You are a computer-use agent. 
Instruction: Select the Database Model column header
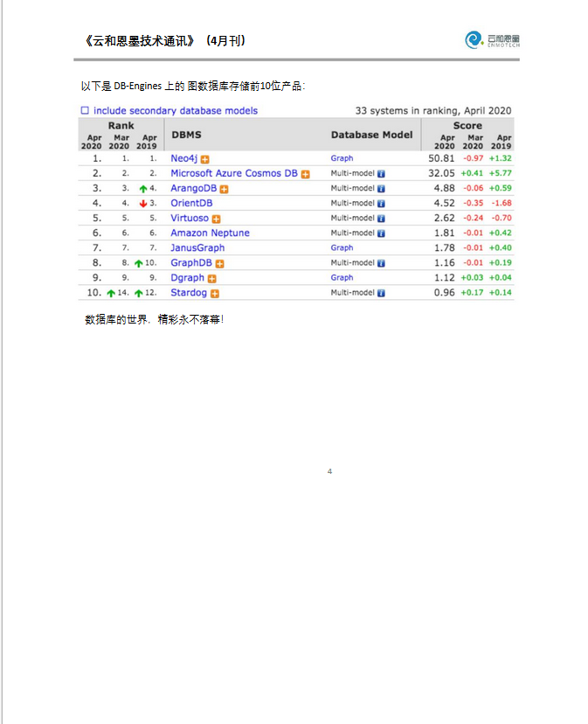pyautogui.click(x=372, y=135)
